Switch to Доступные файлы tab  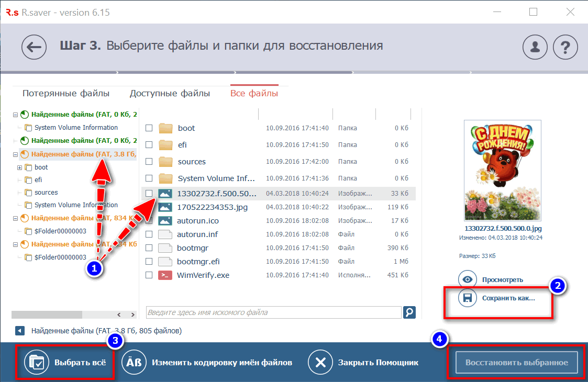point(170,94)
